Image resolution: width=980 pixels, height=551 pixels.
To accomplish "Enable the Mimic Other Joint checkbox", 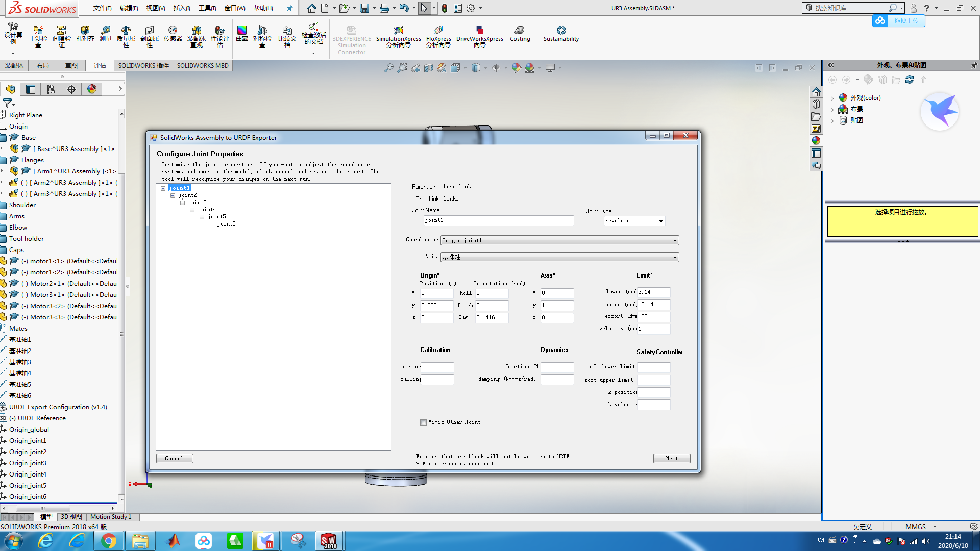I will click(x=423, y=422).
